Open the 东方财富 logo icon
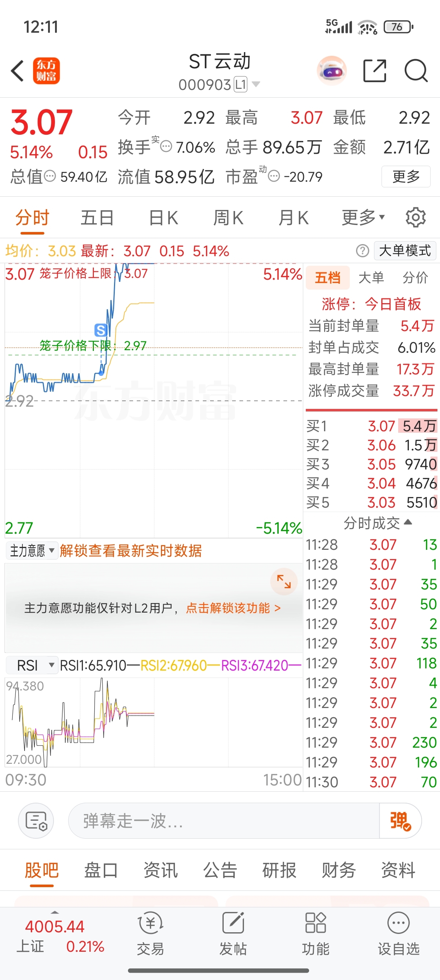The image size is (440, 980). (x=46, y=71)
